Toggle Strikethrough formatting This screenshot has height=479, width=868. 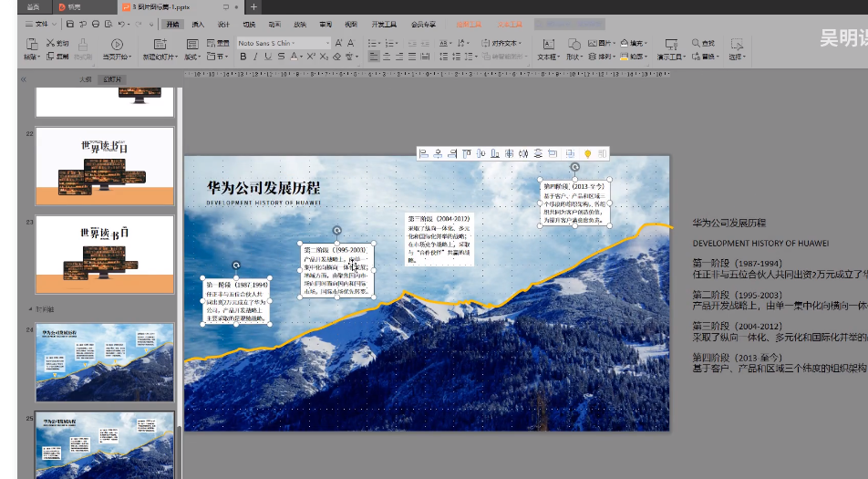(281, 57)
